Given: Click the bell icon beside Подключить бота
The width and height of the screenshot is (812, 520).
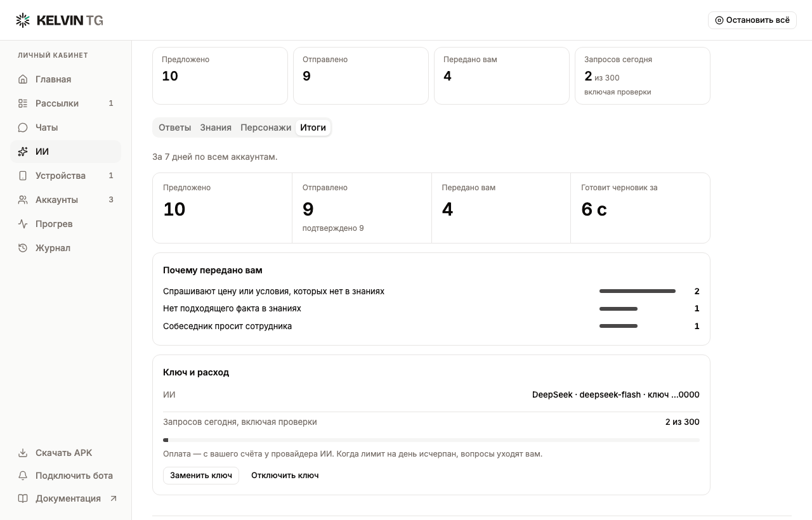Looking at the screenshot, I should (23, 476).
